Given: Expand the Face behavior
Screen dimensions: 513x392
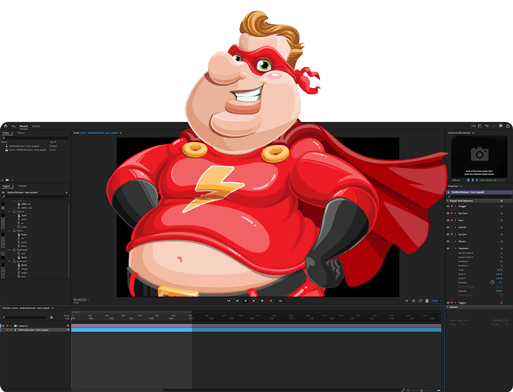Looking at the screenshot, I should (456, 220).
